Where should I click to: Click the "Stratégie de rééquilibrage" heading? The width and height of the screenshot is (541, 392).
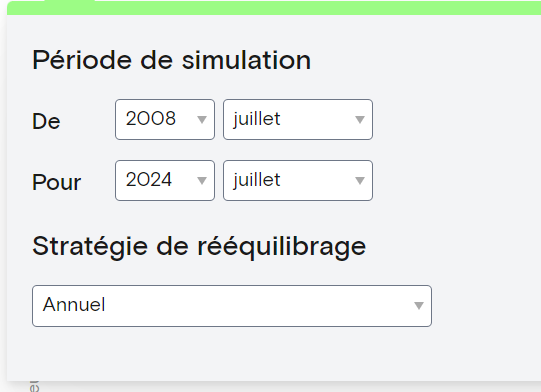[199, 247]
